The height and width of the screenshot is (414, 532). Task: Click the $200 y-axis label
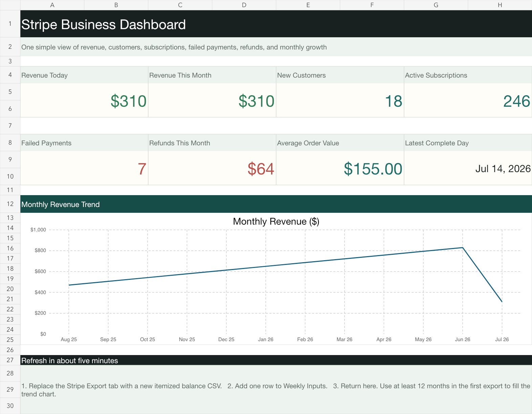pos(40,313)
